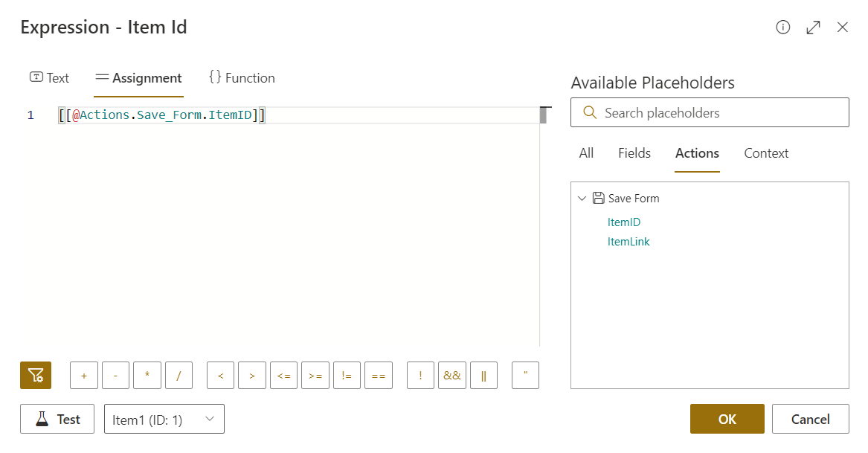This screenshot has width=868, height=453.
Task: Open the Item1 (ID: 1) dropdown
Action: click(x=164, y=420)
